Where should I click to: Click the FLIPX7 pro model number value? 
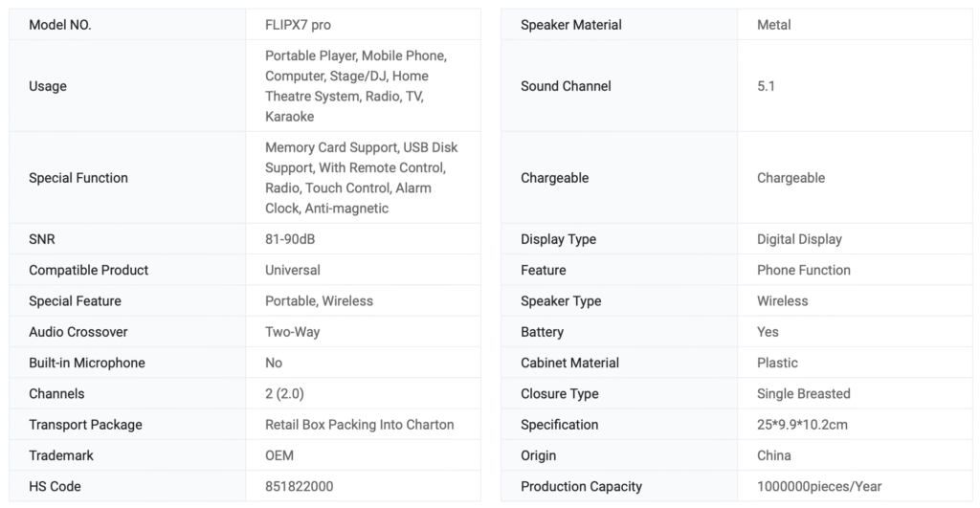[x=298, y=25]
